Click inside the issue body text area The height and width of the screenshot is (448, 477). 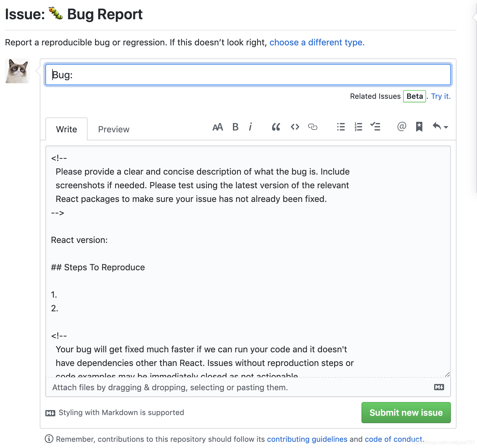pyautogui.click(x=248, y=262)
